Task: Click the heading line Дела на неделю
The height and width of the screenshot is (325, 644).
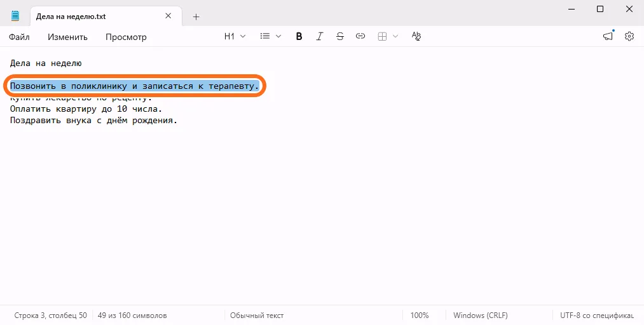Action: pos(46,63)
